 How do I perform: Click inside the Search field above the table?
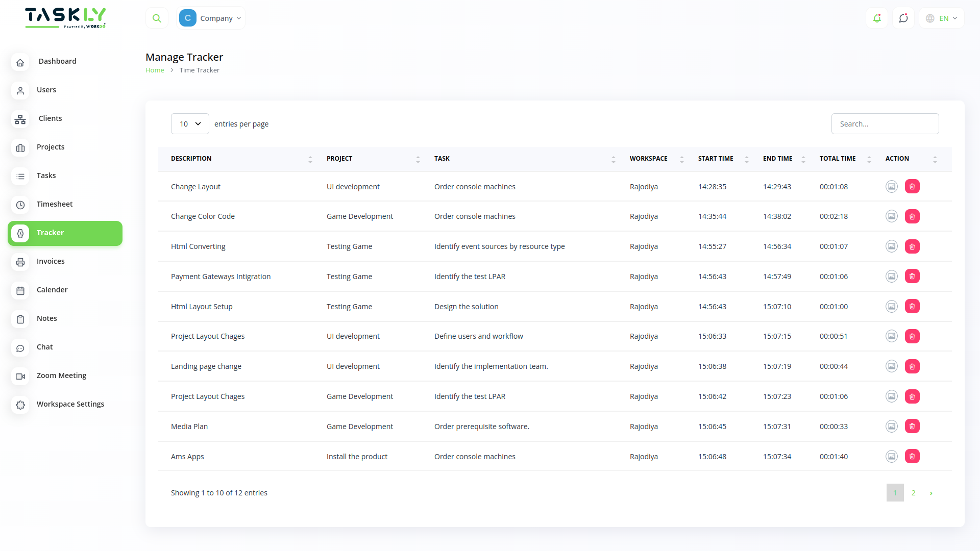tap(885, 123)
